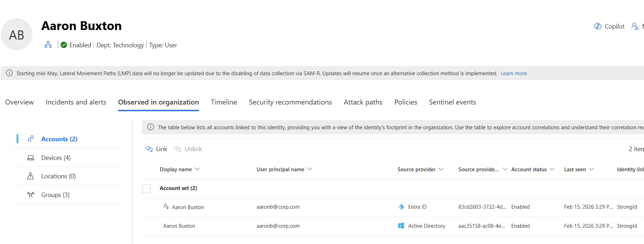
Task: Click StrongId in Active Directory row
Action: [627, 226]
